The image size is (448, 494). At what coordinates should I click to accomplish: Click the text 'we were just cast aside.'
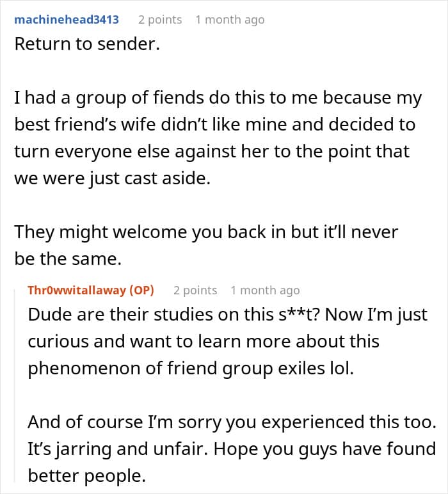pos(112,179)
